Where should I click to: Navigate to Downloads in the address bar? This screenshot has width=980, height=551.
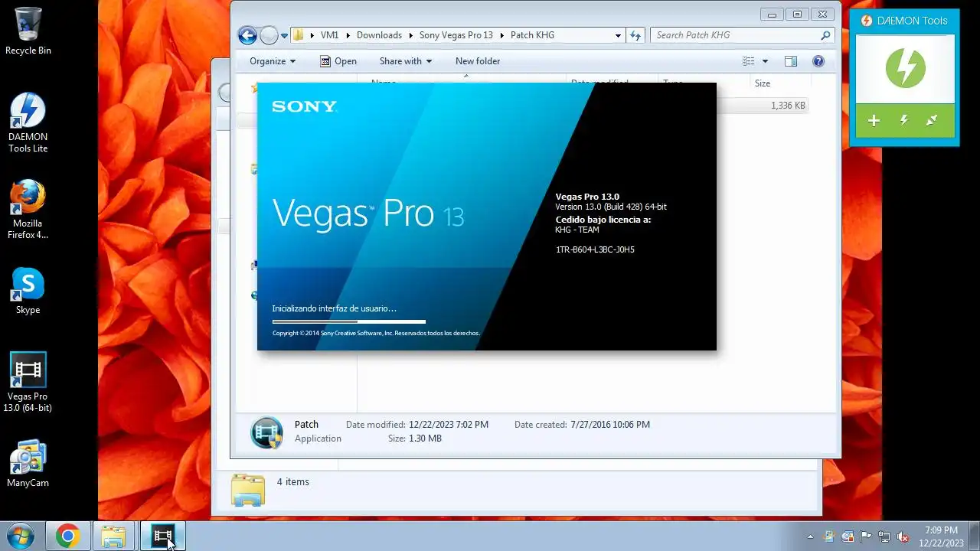point(379,35)
